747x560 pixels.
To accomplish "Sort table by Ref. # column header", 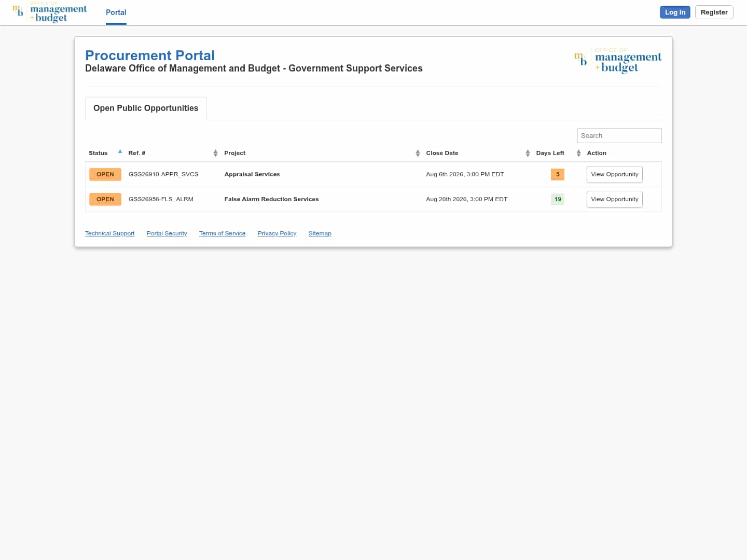I will coord(173,153).
